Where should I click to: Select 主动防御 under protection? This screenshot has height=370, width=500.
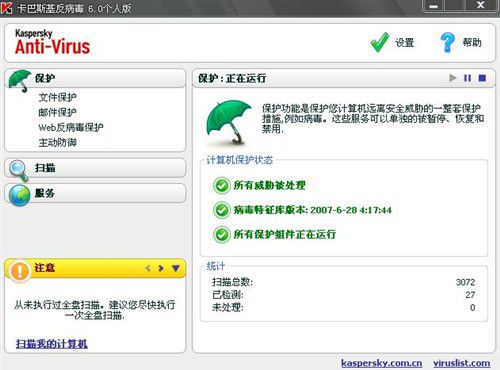[x=57, y=143]
